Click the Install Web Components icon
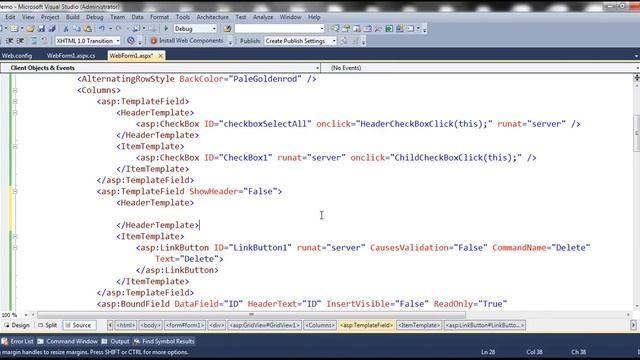The width and height of the screenshot is (640, 360). coord(153,41)
